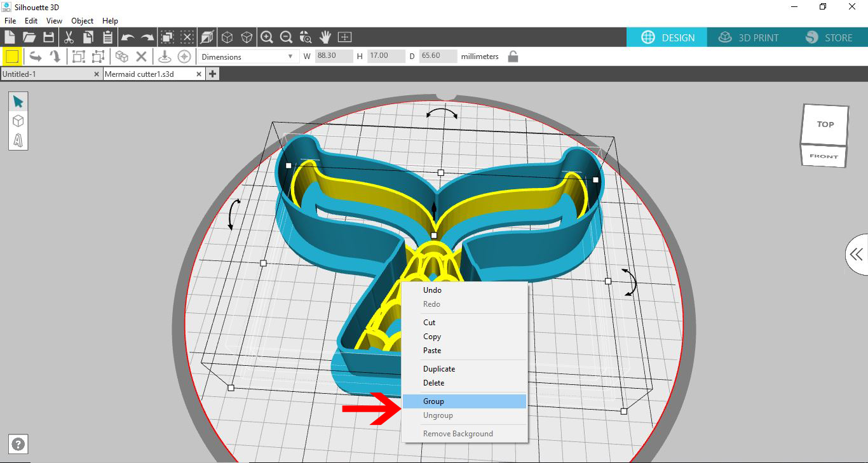Screen dimensions: 868x463
Task: Open the STORE tab
Action: (829, 37)
